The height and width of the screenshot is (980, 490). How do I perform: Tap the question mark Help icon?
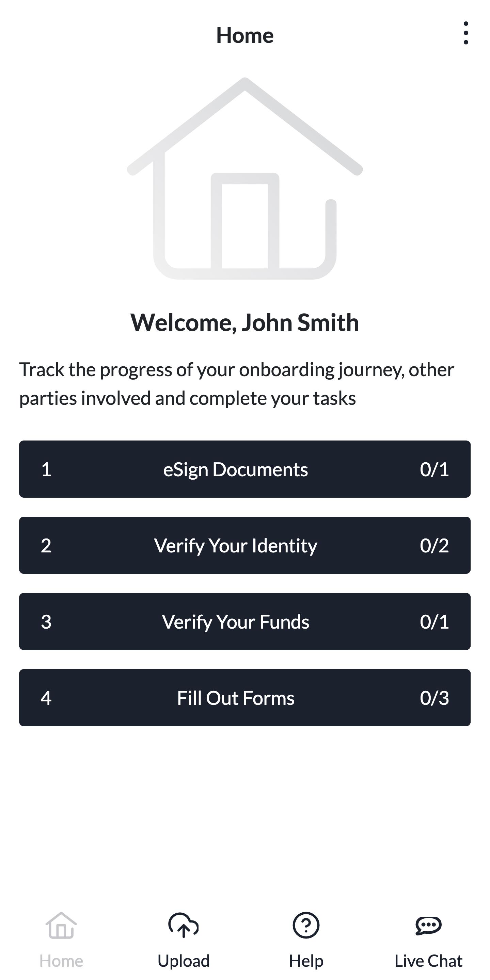(306, 925)
